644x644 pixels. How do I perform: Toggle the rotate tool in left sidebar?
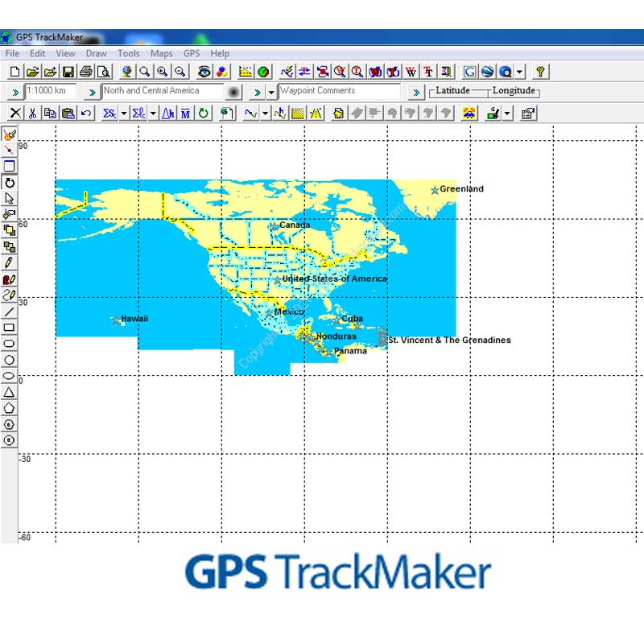9,183
